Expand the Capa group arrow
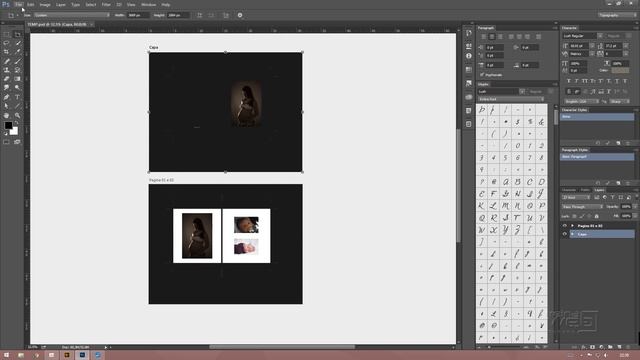This screenshot has width=640, height=360. tap(572, 234)
